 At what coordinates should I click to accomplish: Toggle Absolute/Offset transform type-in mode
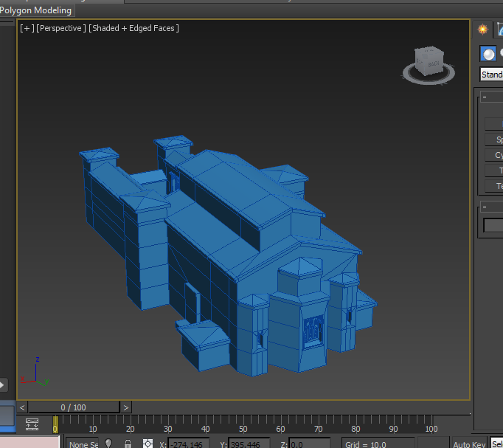point(148,444)
